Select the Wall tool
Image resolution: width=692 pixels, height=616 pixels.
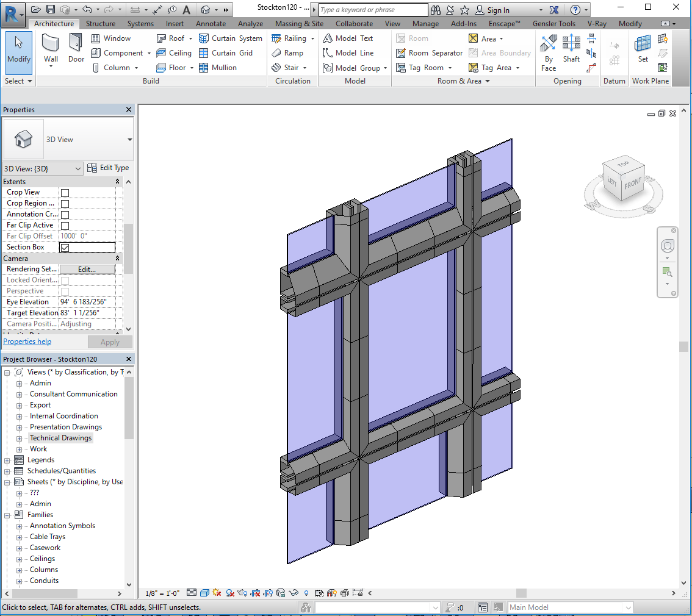pos(51,49)
